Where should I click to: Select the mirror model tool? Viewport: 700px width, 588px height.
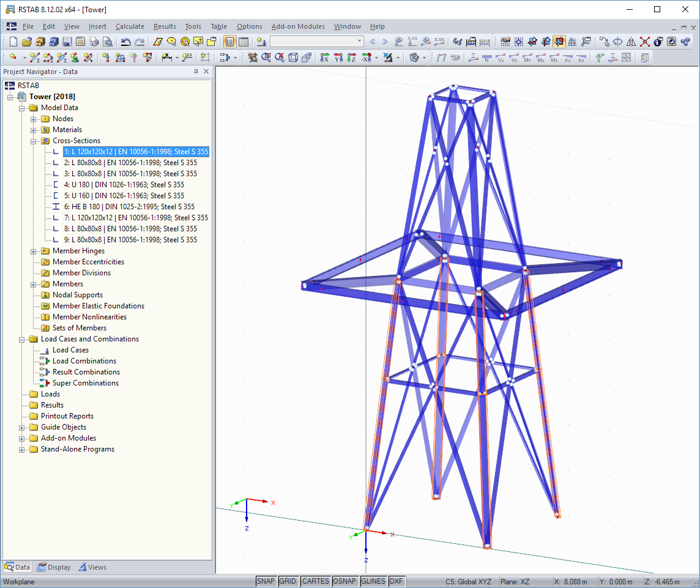631,42
